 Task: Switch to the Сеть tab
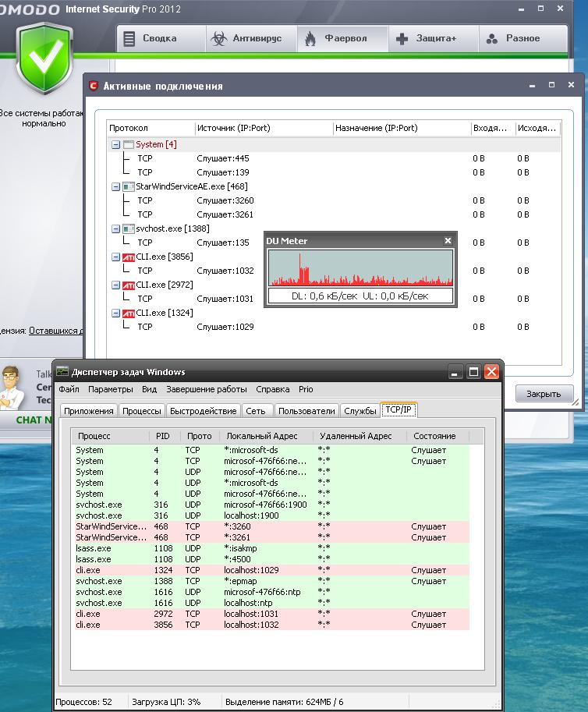256,411
